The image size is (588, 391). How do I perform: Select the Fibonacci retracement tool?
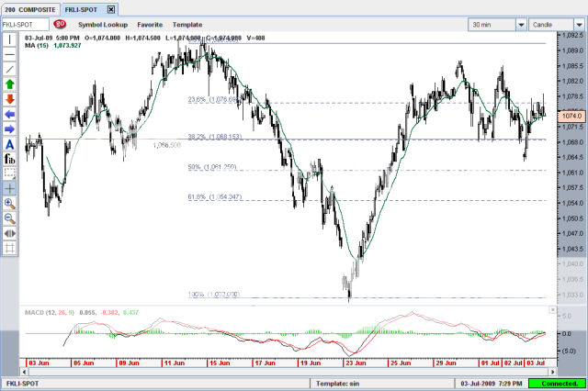(x=9, y=159)
